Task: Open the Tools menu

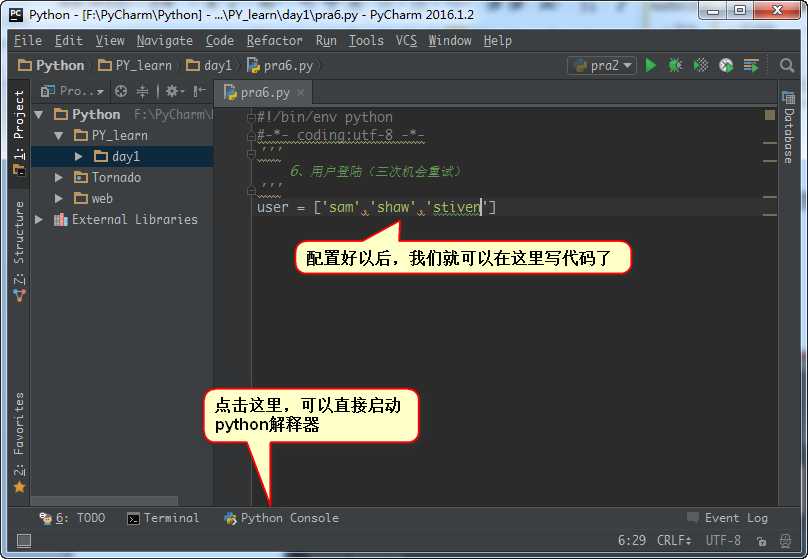Action: point(366,40)
